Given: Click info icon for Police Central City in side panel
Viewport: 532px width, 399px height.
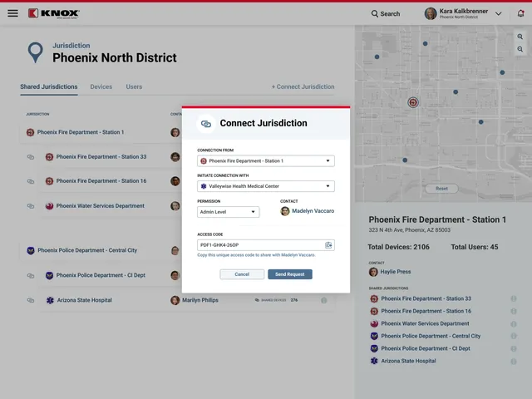Looking at the screenshot, I should tap(514, 336).
